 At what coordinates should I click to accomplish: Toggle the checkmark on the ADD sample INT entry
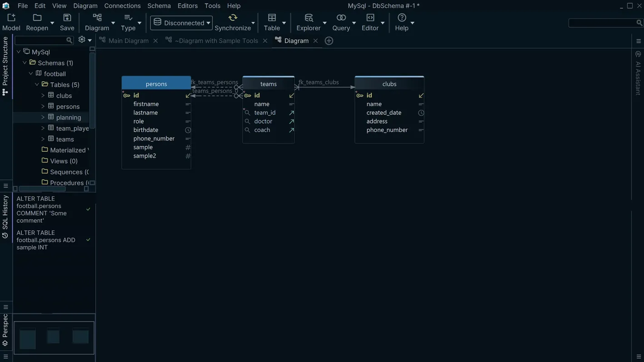[87, 239]
